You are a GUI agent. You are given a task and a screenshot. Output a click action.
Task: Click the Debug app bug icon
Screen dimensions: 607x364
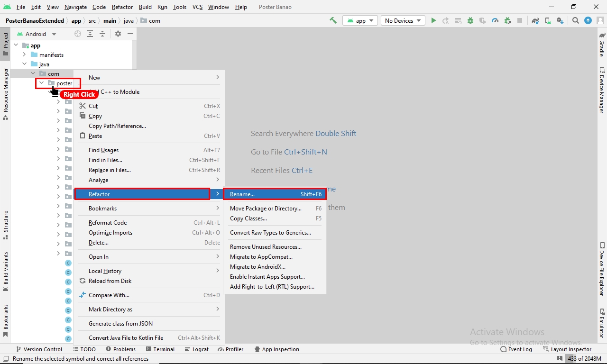pos(470,20)
